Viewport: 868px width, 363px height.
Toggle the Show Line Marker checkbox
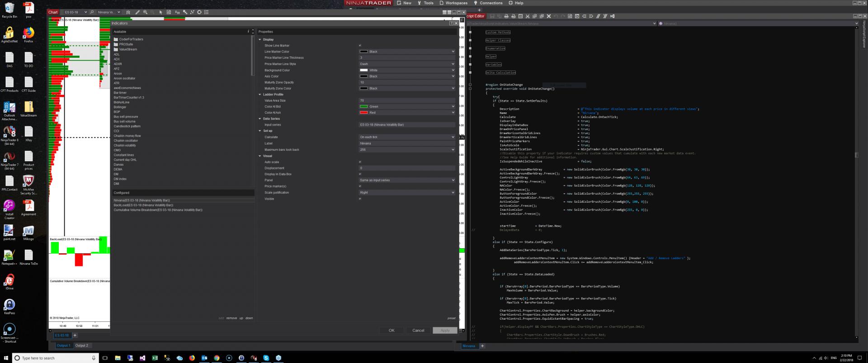point(360,46)
